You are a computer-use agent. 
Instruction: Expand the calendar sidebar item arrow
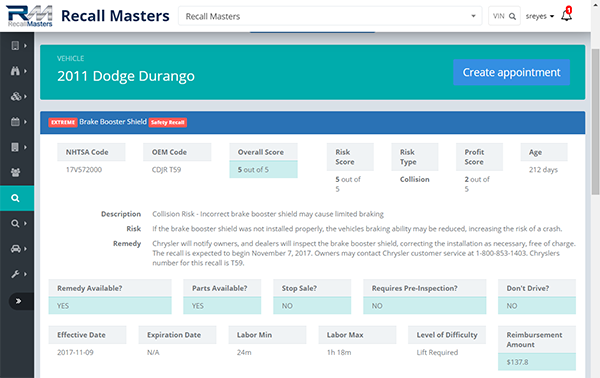coord(25,122)
